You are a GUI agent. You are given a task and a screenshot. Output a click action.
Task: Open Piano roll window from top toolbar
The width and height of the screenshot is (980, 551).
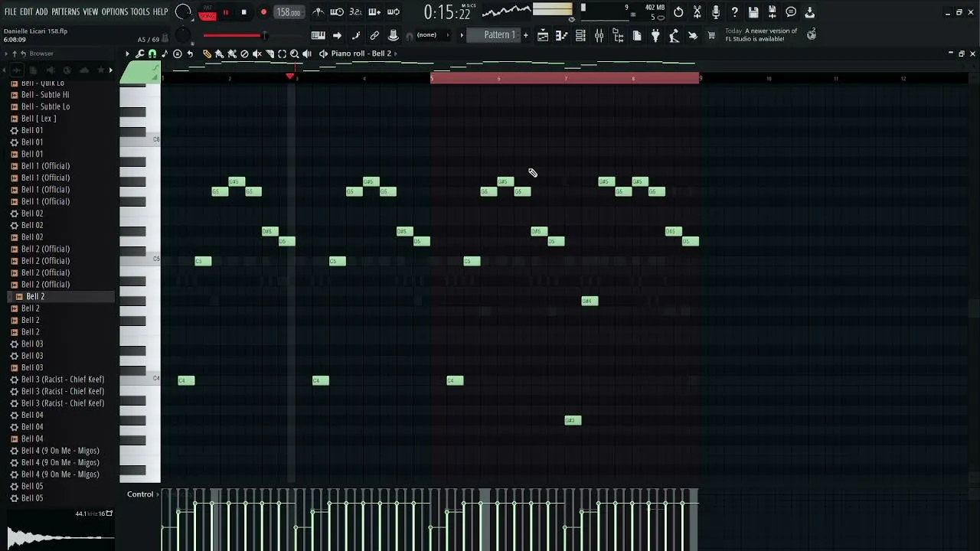pyautogui.click(x=562, y=35)
